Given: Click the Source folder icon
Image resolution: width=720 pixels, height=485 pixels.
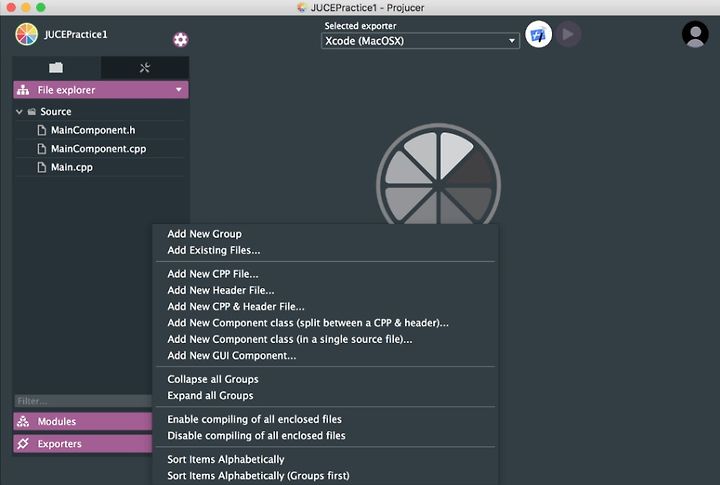Looking at the screenshot, I should 32,112.
